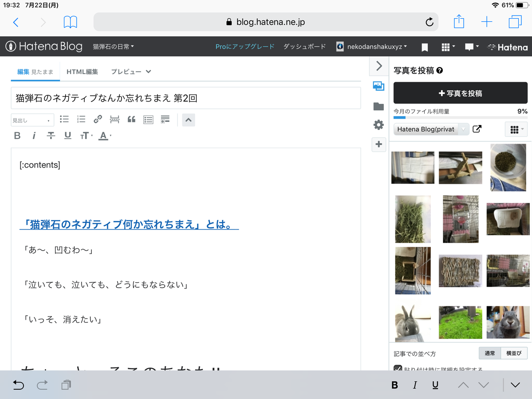Screen dimensions: 532x399
Task: Switch photo layout to 横並び
Action: coord(514,353)
